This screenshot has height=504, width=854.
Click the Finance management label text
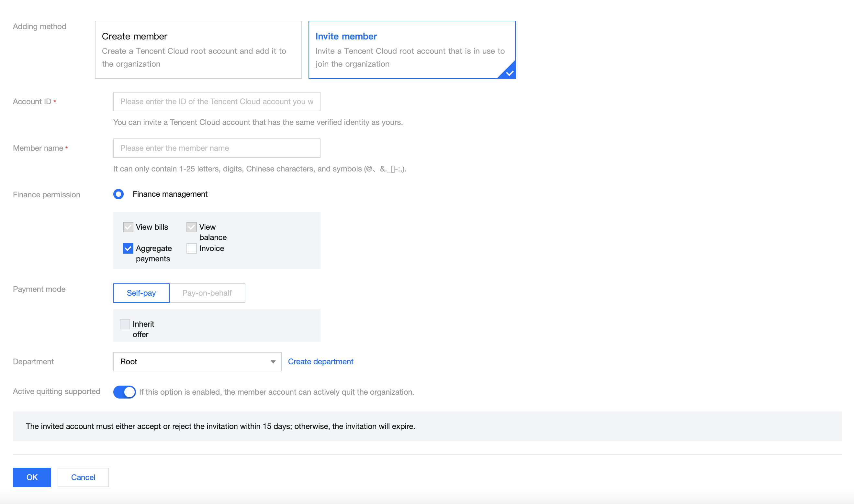pos(170,194)
